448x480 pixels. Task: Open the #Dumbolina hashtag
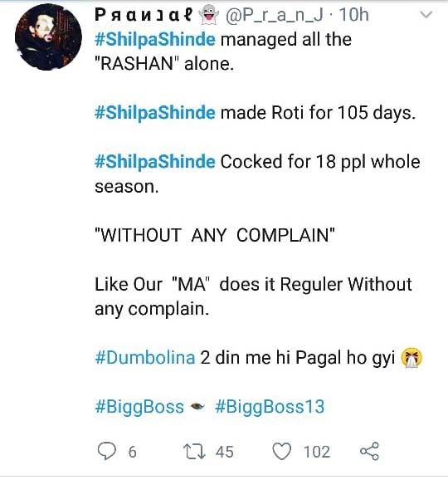click(145, 357)
